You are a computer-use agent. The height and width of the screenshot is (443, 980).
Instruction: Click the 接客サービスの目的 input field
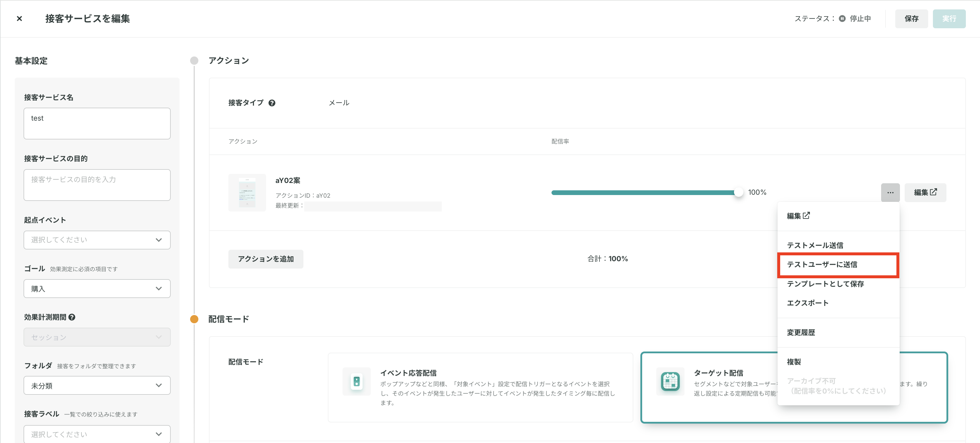[97, 185]
